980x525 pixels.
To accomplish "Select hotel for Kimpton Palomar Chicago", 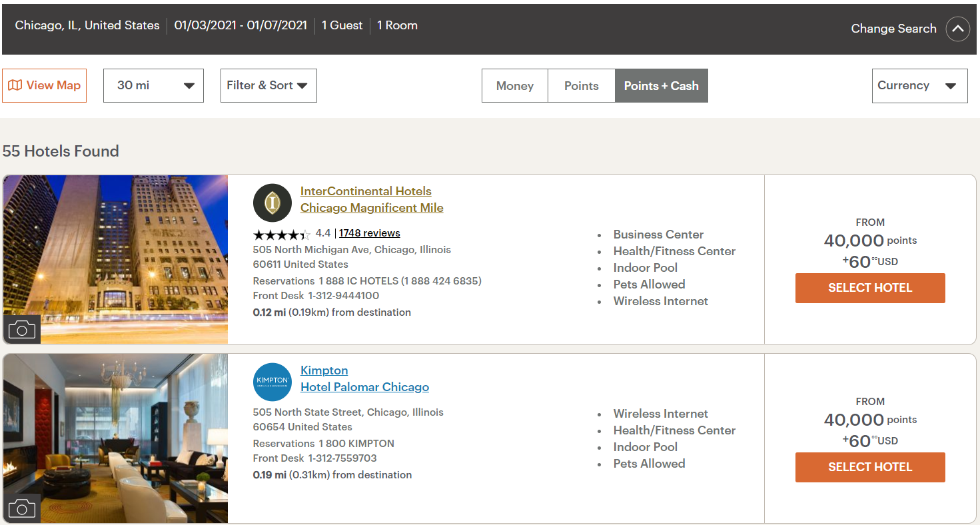I will (x=870, y=467).
